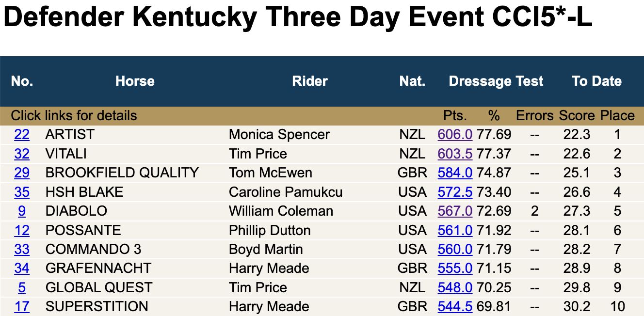This screenshot has height=316, width=644.
Task: Select entry number 35 for HSH BLAKE
Action: [22, 192]
